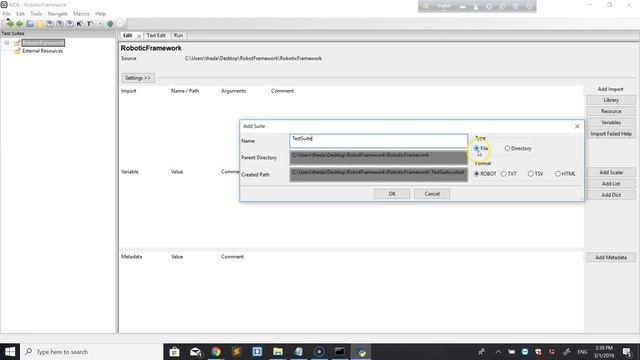The image size is (640, 360).
Task: Cancel the Add Suite dialog
Action: pyautogui.click(x=432, y=194)
